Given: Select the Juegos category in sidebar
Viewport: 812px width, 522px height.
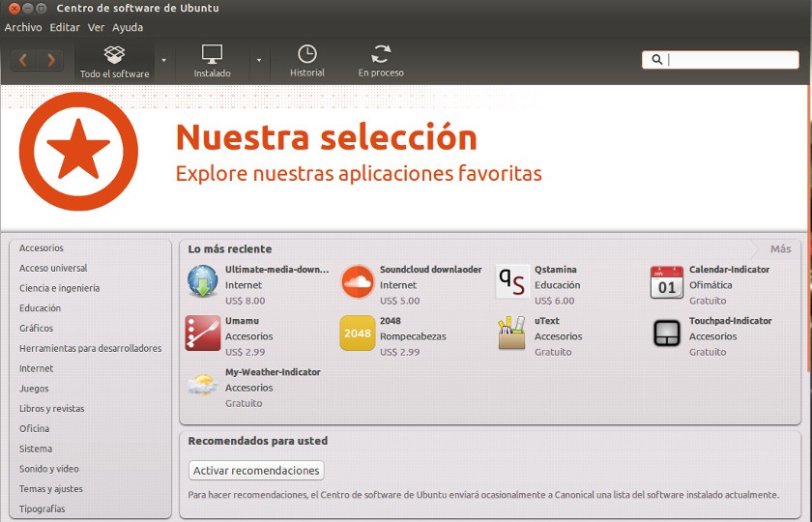Looking at the screenshot, I should (34, 389).
